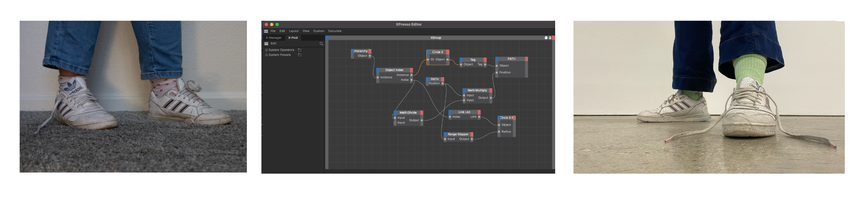Click the System Presets folder icon
The height and width of the screenshot is (198, 868).
coord(299,55)
